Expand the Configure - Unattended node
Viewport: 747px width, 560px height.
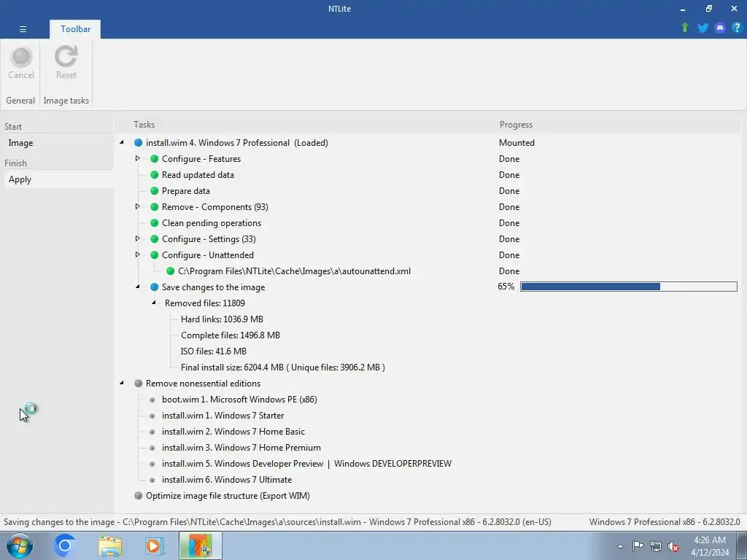click(138, 254)
